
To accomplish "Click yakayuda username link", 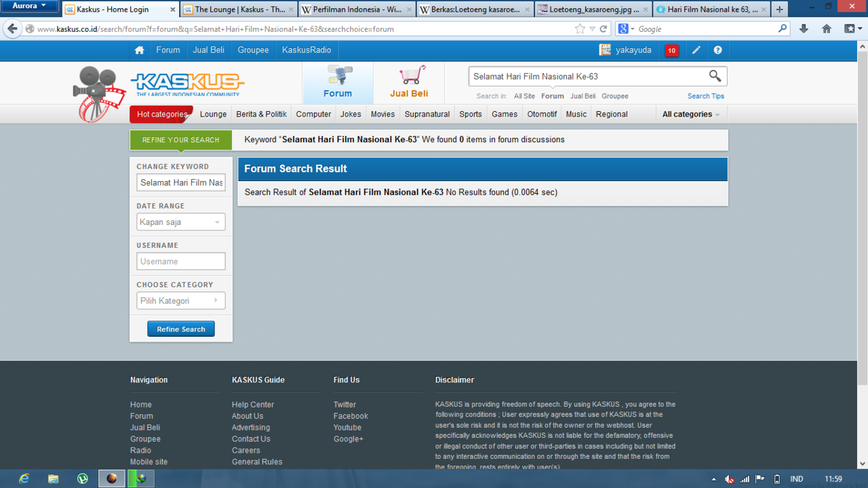I will [x=633, y=50].
